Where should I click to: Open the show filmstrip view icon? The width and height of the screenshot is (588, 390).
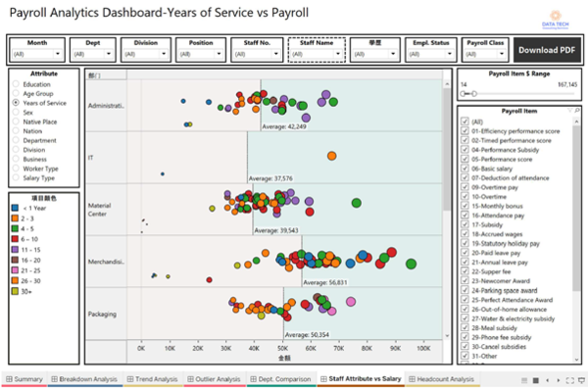524,380
